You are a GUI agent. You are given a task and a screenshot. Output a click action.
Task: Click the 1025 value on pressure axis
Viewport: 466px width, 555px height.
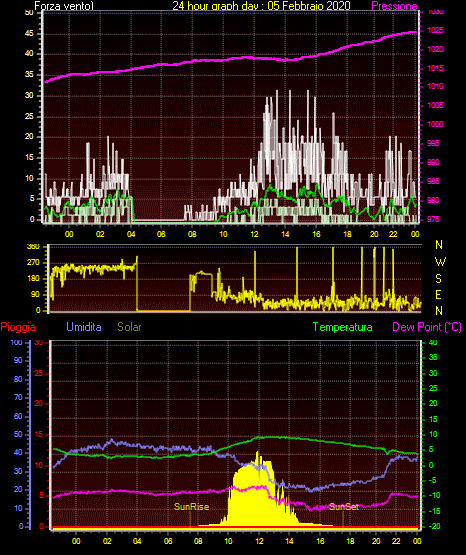(x=435, y=30)
